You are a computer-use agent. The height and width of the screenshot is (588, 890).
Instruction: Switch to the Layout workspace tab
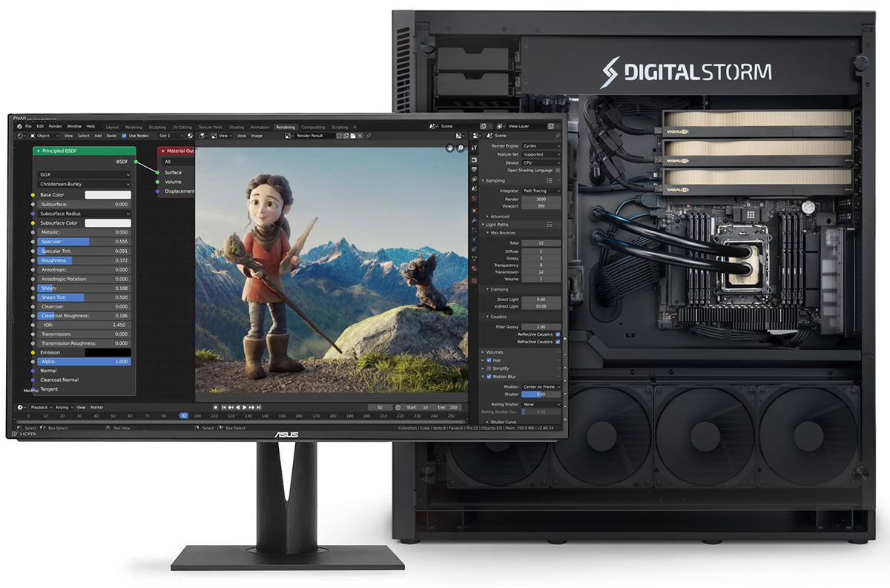(112, 127)
